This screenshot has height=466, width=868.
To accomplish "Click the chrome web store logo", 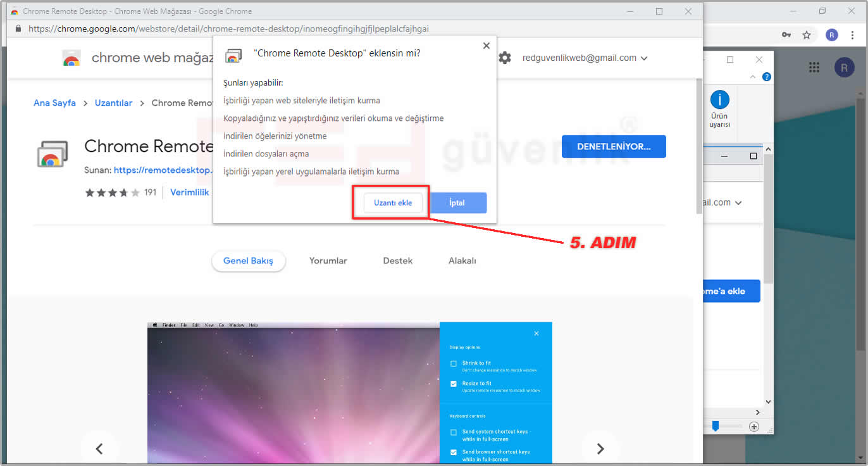I will pyautogui.click(x=71, y=58).
